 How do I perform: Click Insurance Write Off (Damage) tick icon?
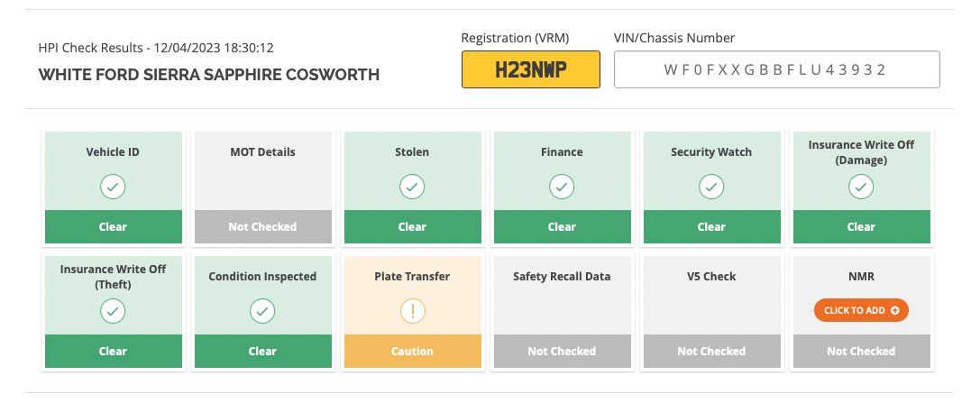pyautogui.click(x=861, y=187)
